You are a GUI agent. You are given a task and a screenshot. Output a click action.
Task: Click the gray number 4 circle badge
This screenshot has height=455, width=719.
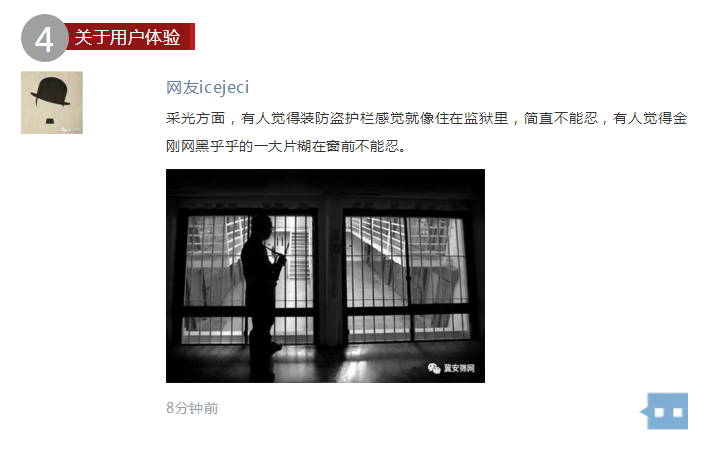tap(44, 38)
